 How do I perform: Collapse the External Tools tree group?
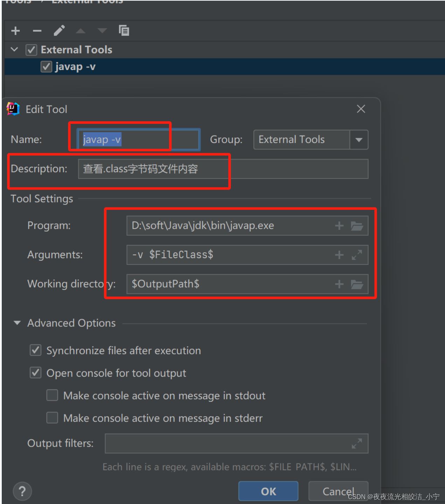tap(14, 50)
